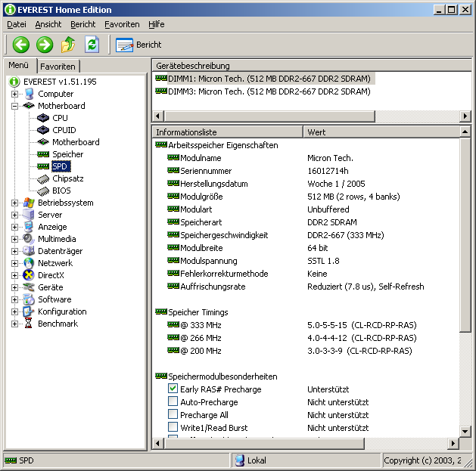Click the Multimedia speaker icon
This screenshot has height=471, width=476.
coord(29,239)
